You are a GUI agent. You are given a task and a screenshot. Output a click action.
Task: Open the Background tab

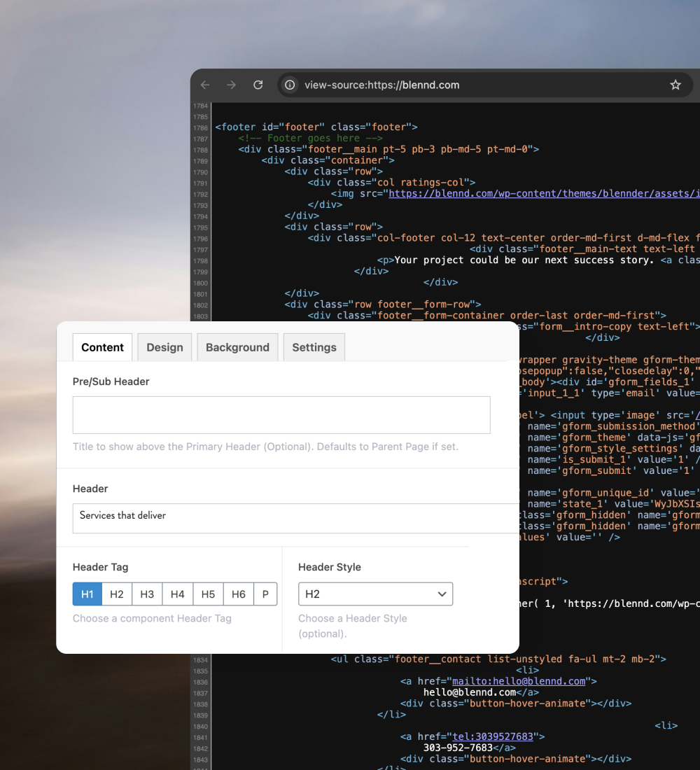[237, 346]
